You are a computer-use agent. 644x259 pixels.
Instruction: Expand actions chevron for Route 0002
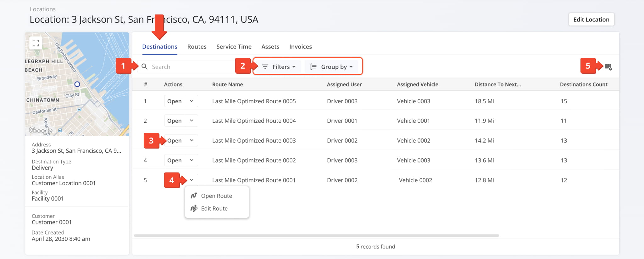(192, 160)
